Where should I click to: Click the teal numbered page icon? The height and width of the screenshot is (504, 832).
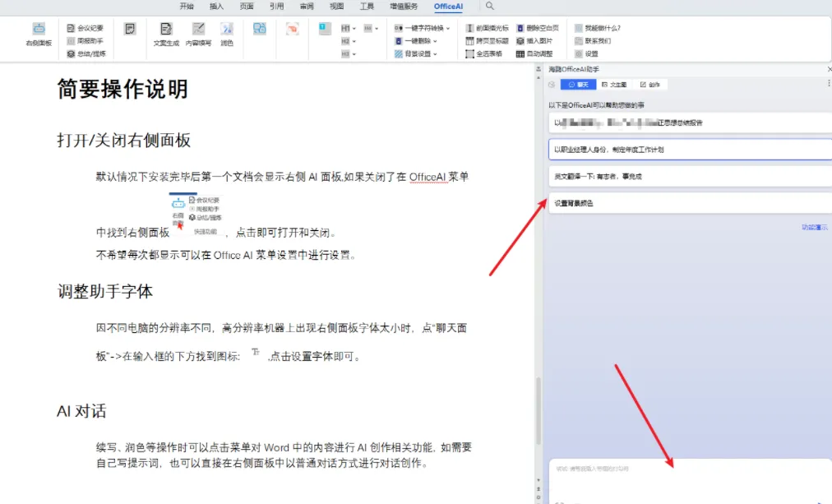(325, 29)
